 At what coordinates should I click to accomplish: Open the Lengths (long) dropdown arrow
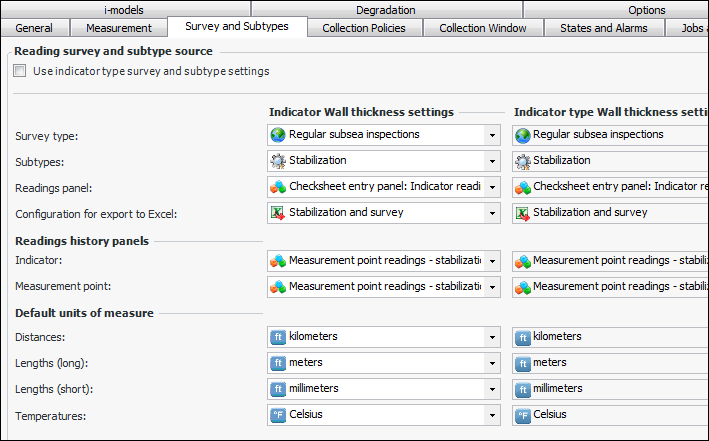tap(491, 363)
